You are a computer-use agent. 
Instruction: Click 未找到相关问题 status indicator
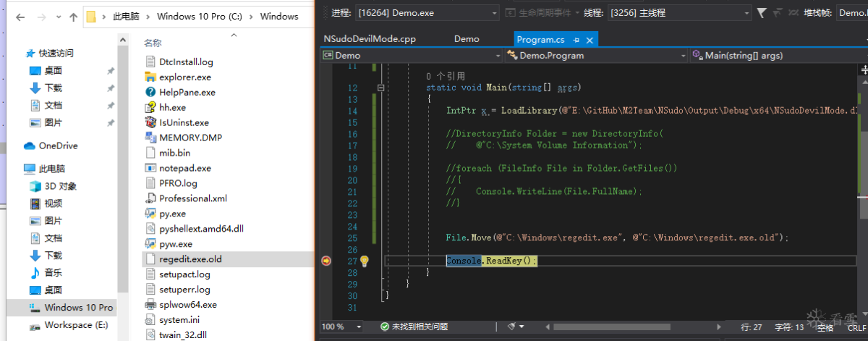420,327
